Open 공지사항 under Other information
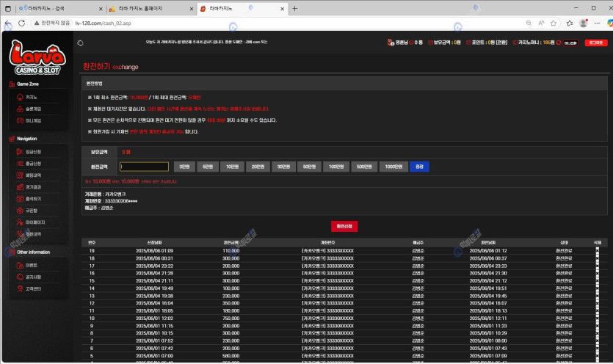 point(33,277)
